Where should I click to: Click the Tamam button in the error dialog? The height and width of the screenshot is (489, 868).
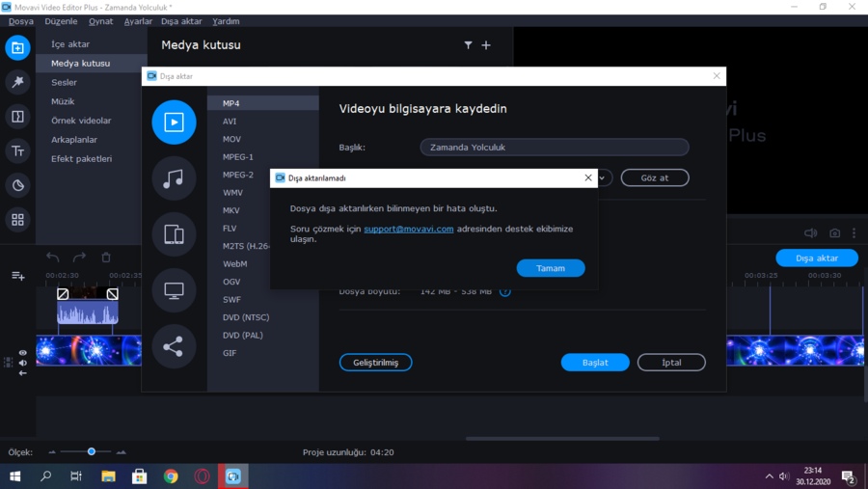551,268
